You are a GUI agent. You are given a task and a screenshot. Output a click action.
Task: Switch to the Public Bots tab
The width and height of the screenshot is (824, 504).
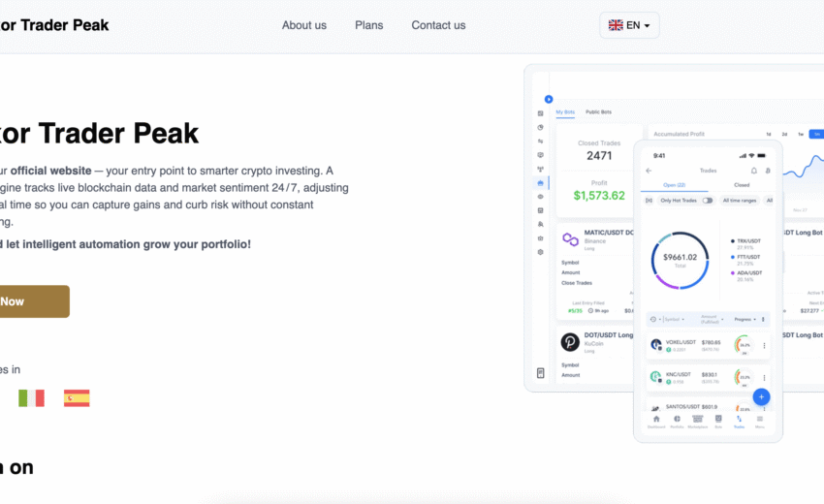click(598, 112)
